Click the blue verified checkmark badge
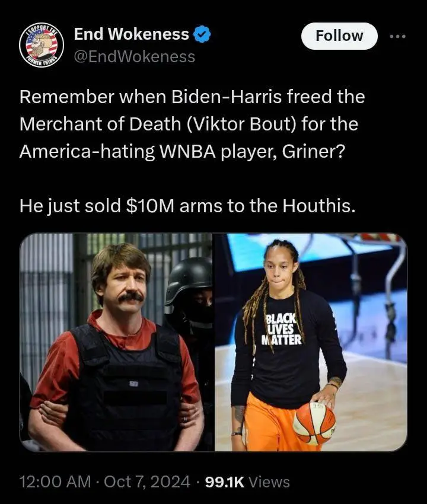This screenshot has height=504, width=427. (x=202, y=34)
